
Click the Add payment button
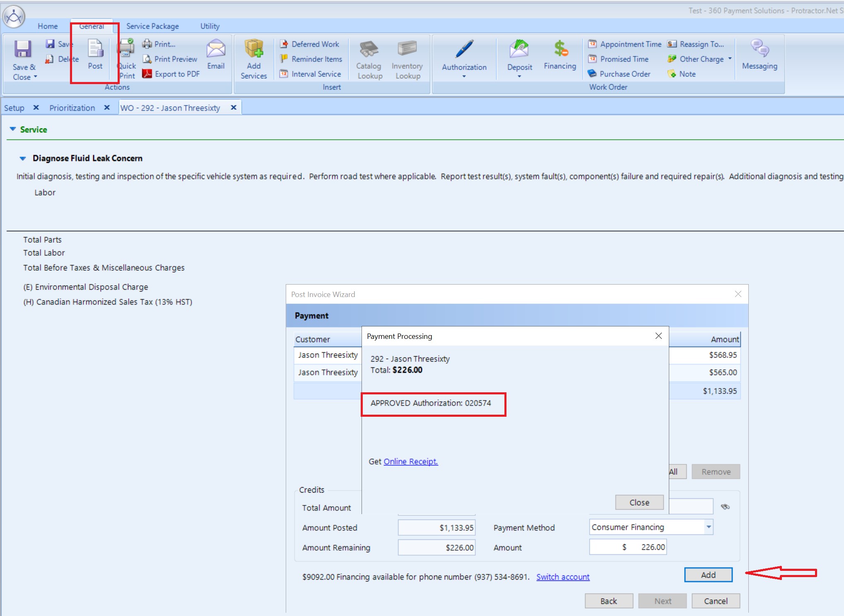tap(708, 575)
